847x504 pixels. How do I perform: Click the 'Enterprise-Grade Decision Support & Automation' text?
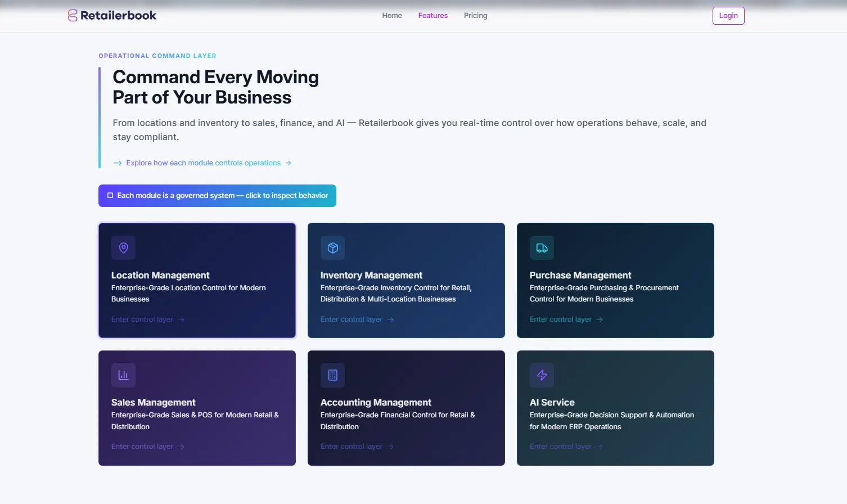[x=612, y=421]
